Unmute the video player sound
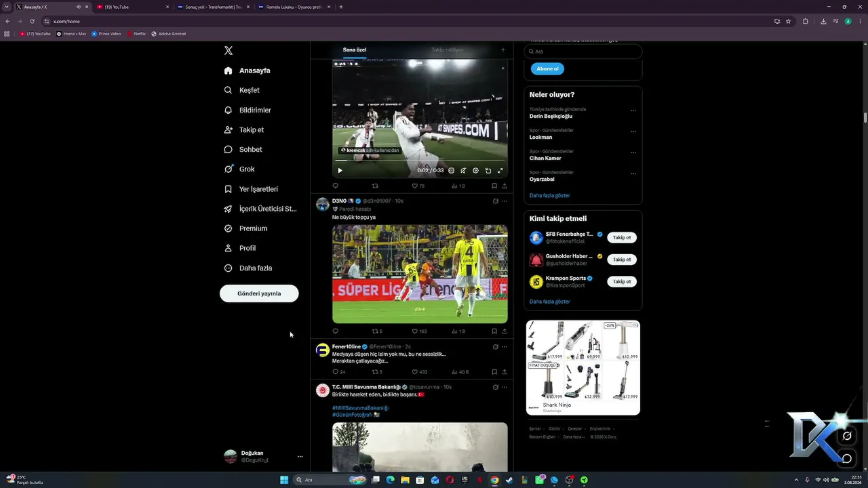Viewport: 868px width, 488px height. coord(463,171)
